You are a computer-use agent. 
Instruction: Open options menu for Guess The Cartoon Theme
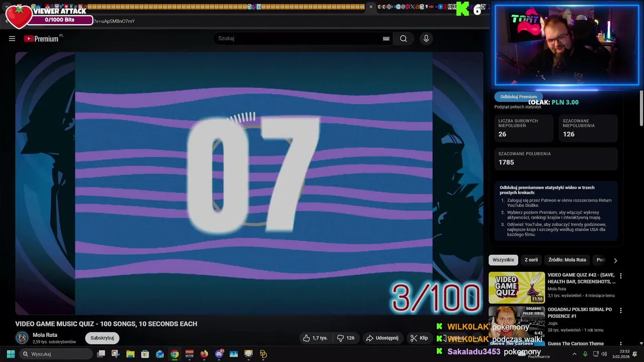pyautogui.click(x=620, y=344)
